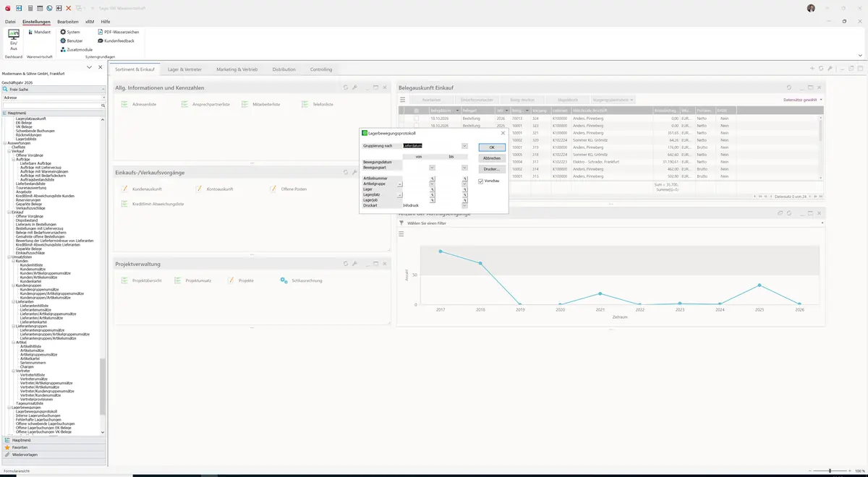Open the Bewegungsart von dropdown

point(433,168)
